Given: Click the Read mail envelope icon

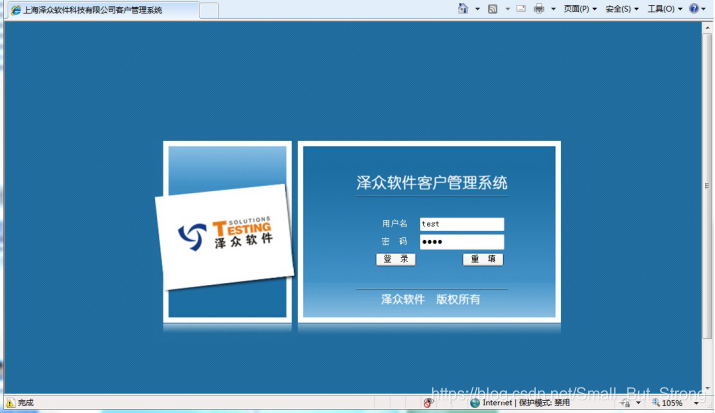Looking at the screenshot, I should (521, 8).
